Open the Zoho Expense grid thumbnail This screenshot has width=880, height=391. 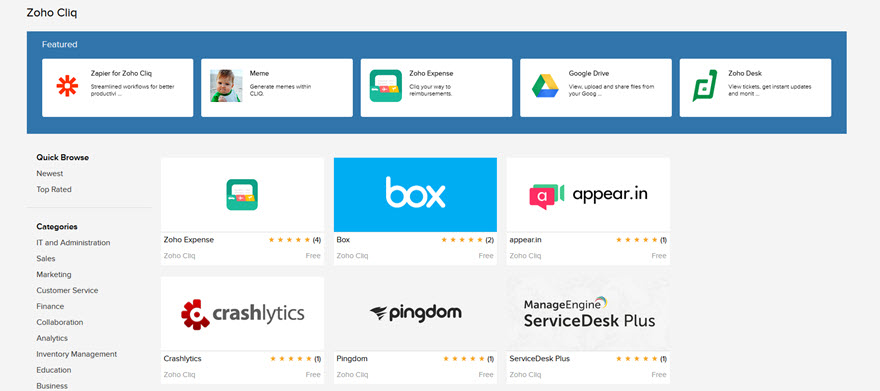point(242,195)
